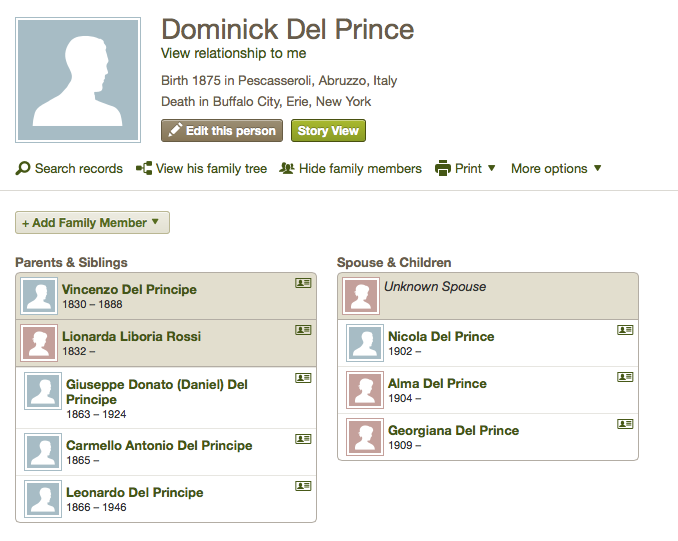The height and width of the screenshot is (541, 678).
Task: Open View his family tree
Action: tap(201, 168)
